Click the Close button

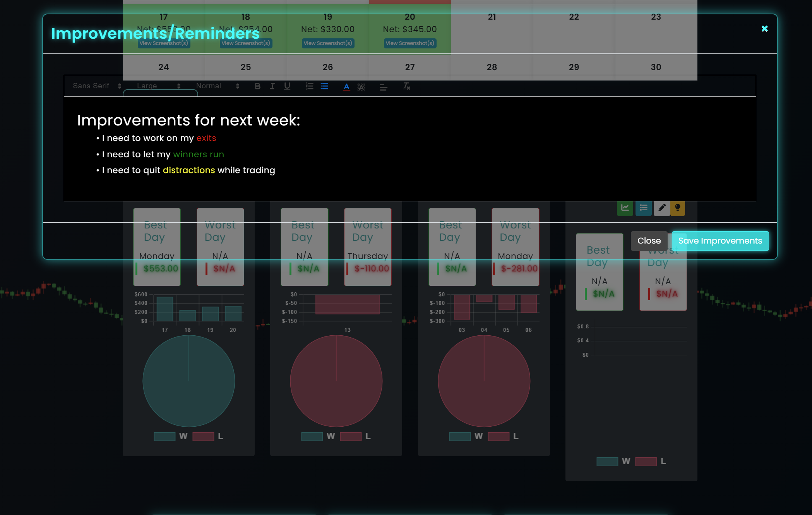649,241
